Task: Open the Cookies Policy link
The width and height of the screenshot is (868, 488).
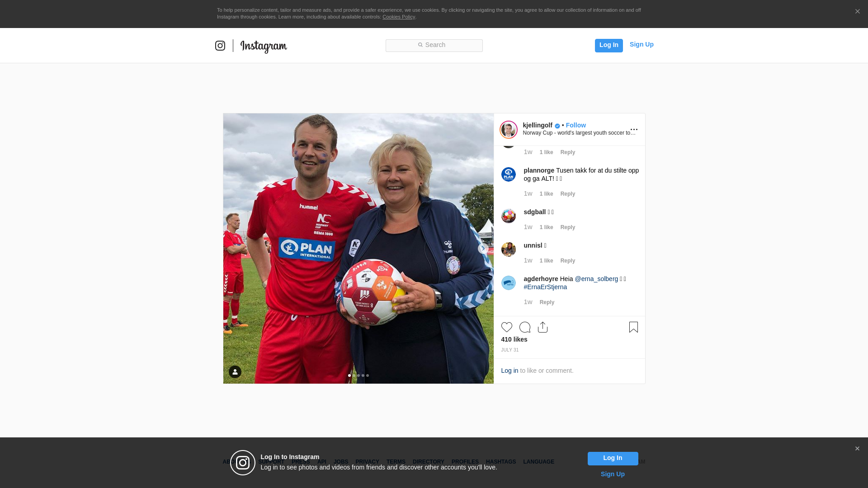Action: (x=399, y=17)
